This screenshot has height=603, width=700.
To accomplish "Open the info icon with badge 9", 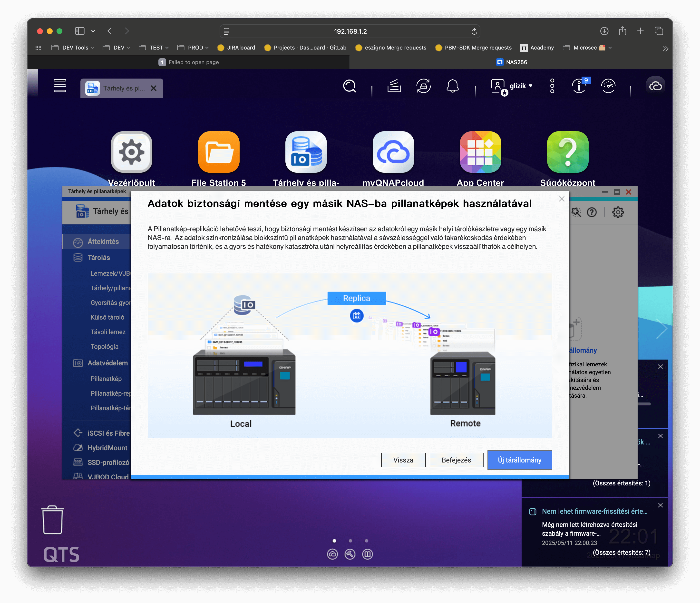I will click(579, 86).
